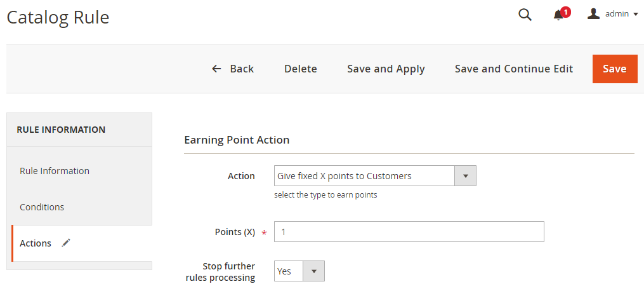This screenshot has width=644, height=291.
Task: Focus the Points (X) input field
Action: 409,232
